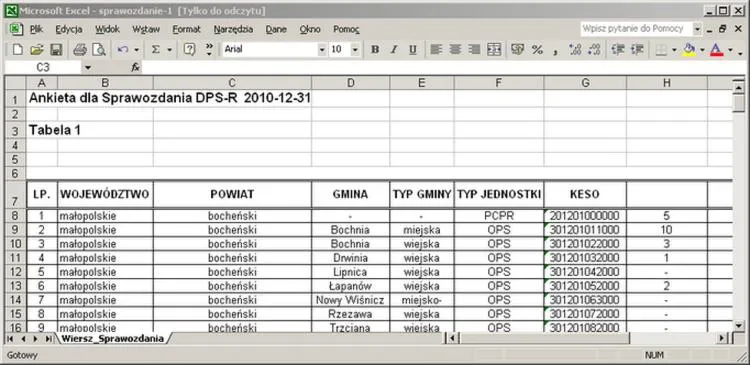Click the cell containing 'Nowy Wiśnicz'

pyautogui.click(x=351, y=300)
